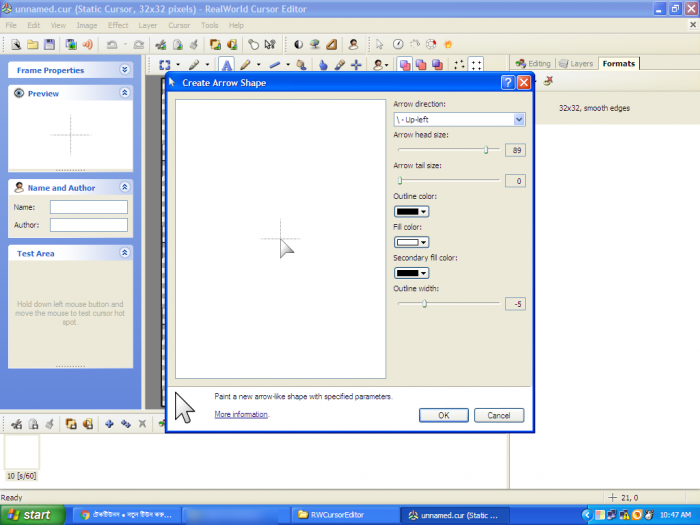Confirm arrow shape with OK button

444,415
